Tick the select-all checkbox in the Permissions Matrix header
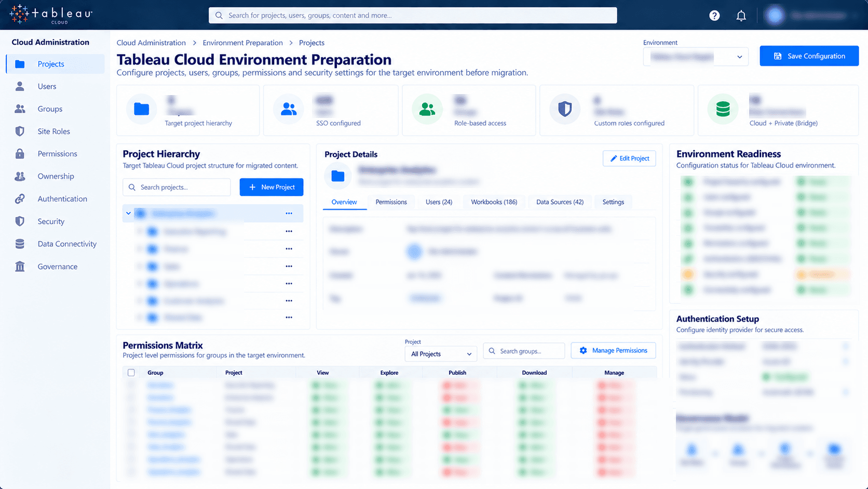Screen dimensions: 868x489 coord(131,373)
